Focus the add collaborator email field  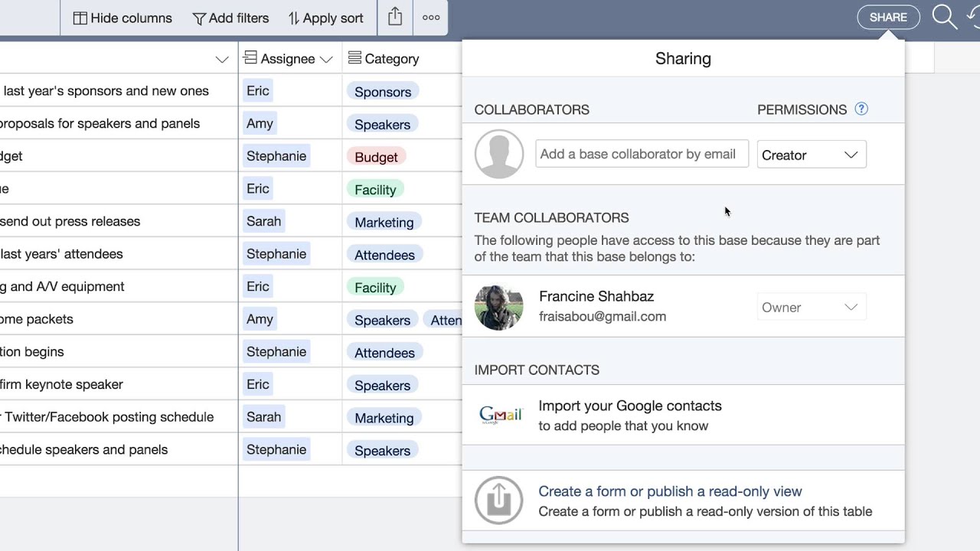click(x=642, y=155)
